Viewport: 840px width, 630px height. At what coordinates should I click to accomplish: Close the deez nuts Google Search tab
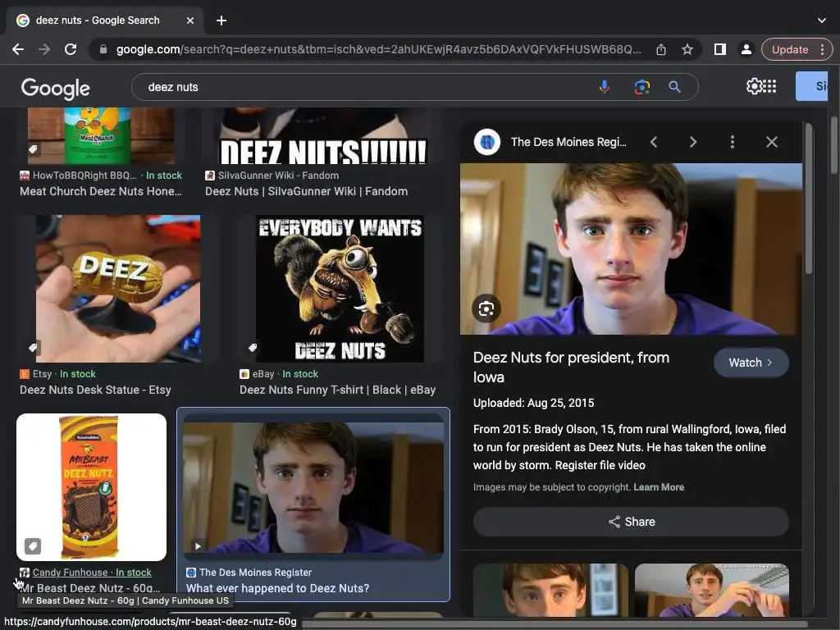click(190, 21)
